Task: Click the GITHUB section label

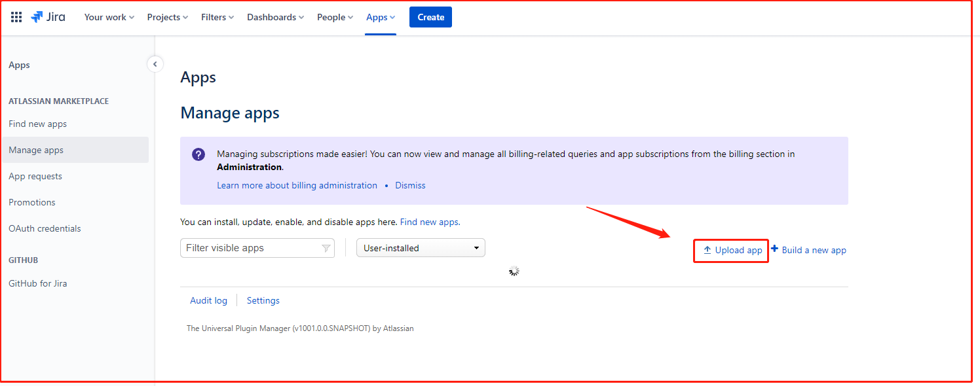Action: click(x=24, y=260)
